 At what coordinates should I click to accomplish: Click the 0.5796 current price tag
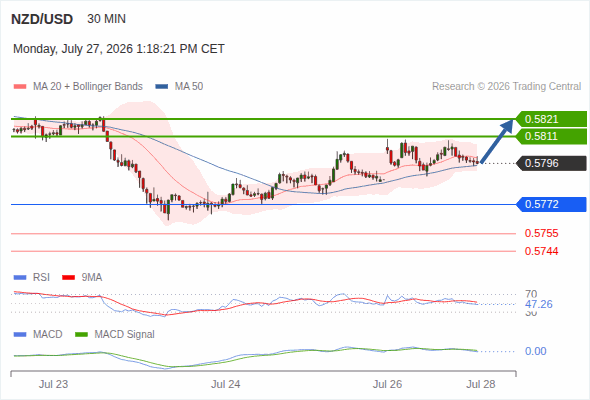pos(552,163)
